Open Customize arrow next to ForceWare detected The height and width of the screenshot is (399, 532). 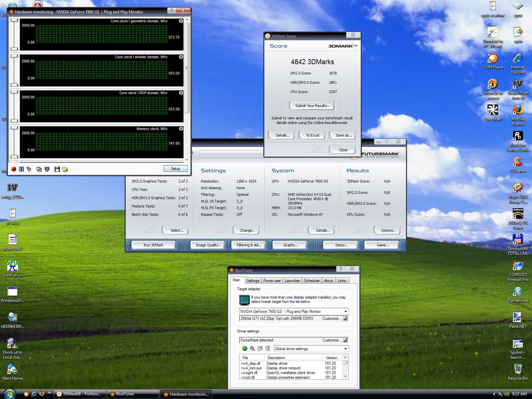[x=345, y=340]
